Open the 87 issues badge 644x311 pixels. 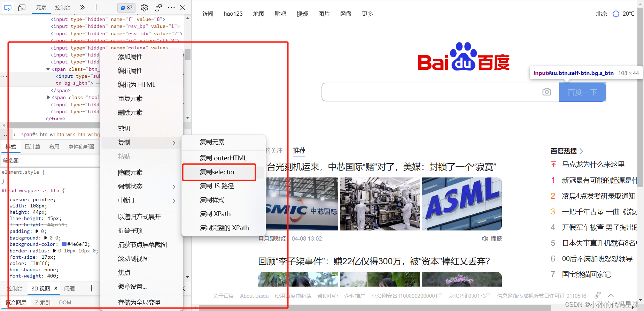(126, 8)
